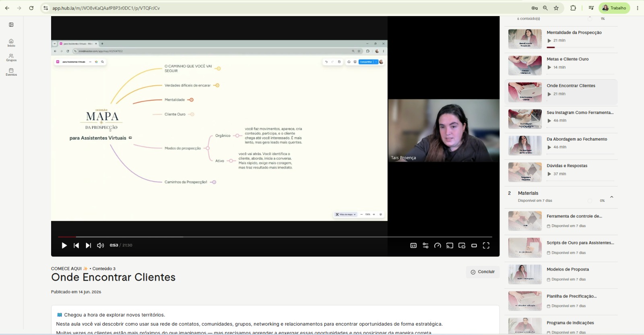Toggle the left sidebar panel icon
Image resolution: width=644 pixels, height=335 pixels.
click(x=11, y=25)
